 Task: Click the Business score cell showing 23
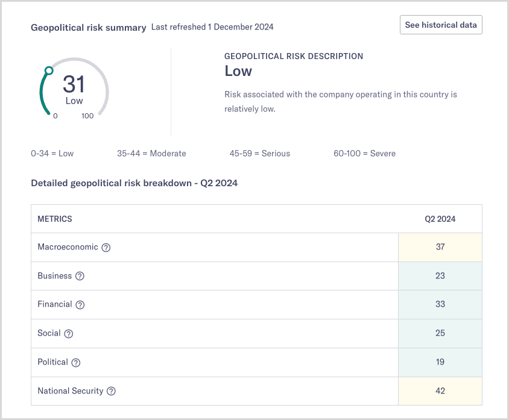440,276
